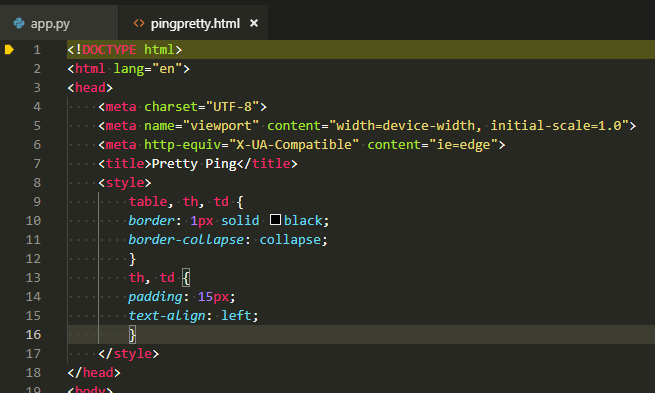This screenshot has width=655, height=393.
Task: Click the http-equiv attribute on line 6
Action: click(183, 145)
